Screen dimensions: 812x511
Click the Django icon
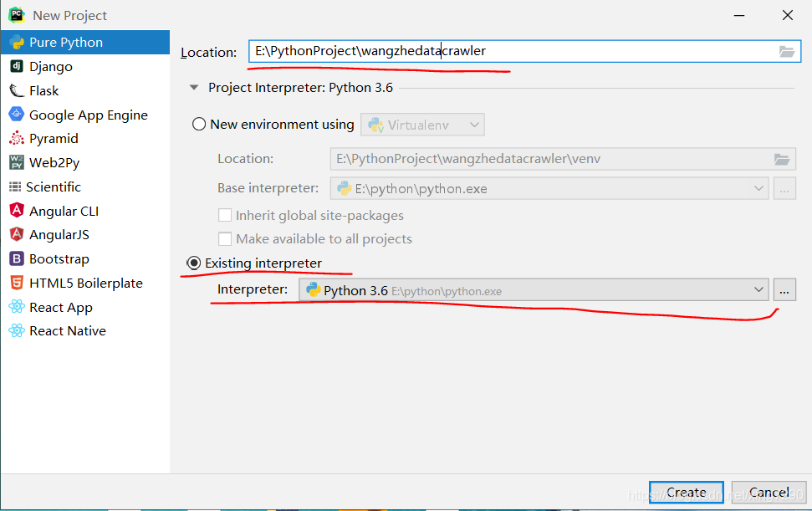coord(17,66)
